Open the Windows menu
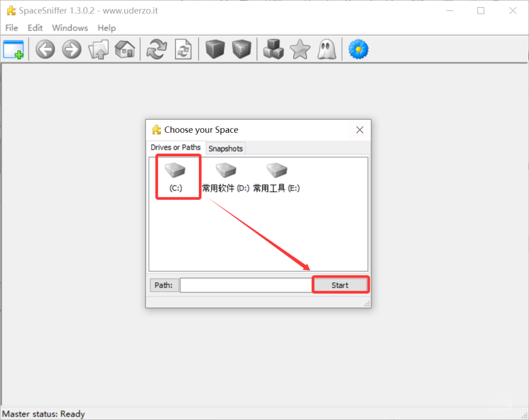The image size is (529, 420). 70,27
